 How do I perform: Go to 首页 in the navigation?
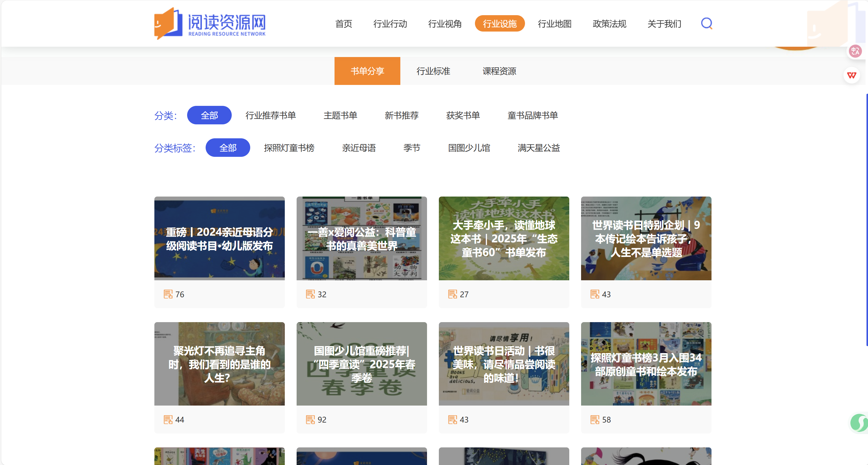(x=344, y=24)
